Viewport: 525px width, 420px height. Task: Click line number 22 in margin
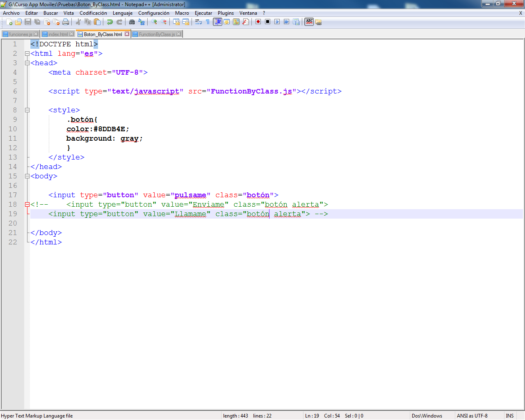click(13, 242)
